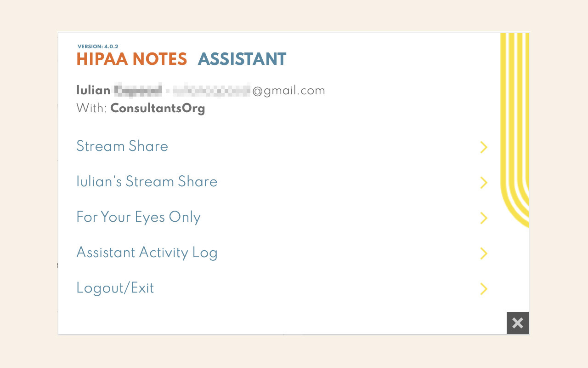Click the yellow arrow beside Logout/Exit

(483, 289)
